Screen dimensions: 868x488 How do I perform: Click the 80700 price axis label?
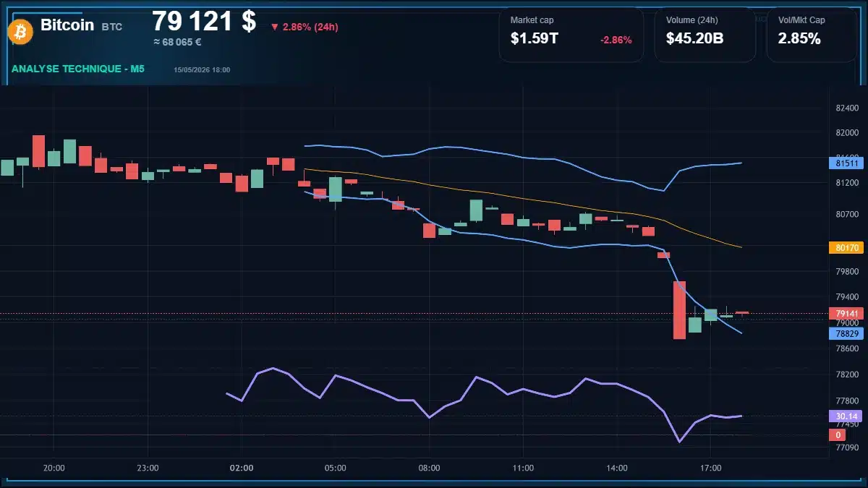[x=847, y=215]
